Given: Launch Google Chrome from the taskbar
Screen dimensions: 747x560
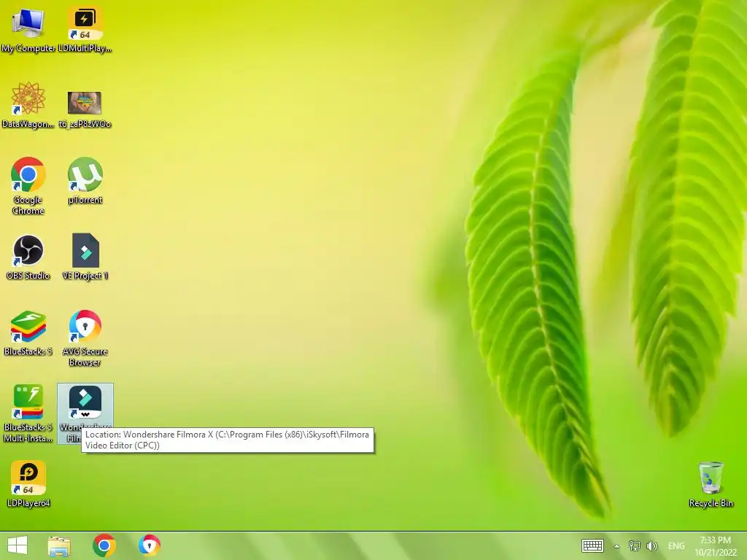Looking at the screenshot, I should 104,545.
